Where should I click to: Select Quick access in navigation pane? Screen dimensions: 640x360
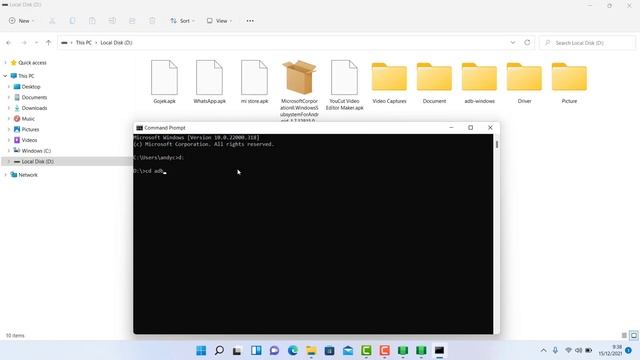click(x=32, y=63)
